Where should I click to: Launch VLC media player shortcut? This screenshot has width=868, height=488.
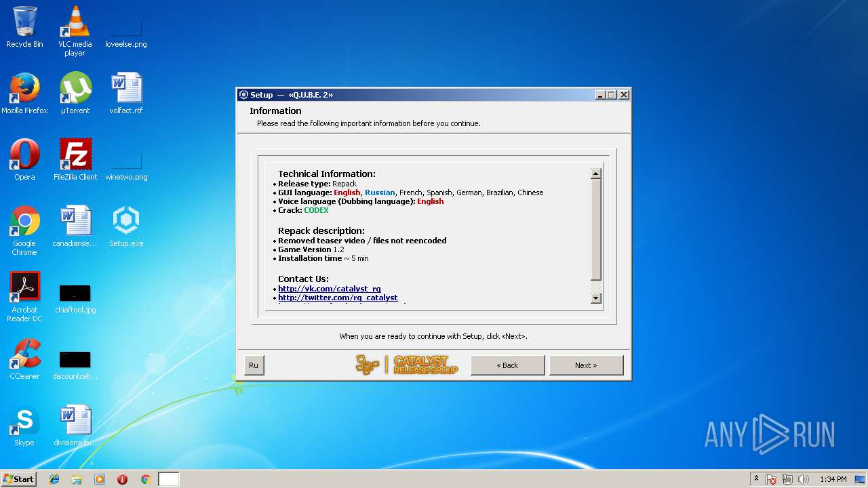click(75, 30)
